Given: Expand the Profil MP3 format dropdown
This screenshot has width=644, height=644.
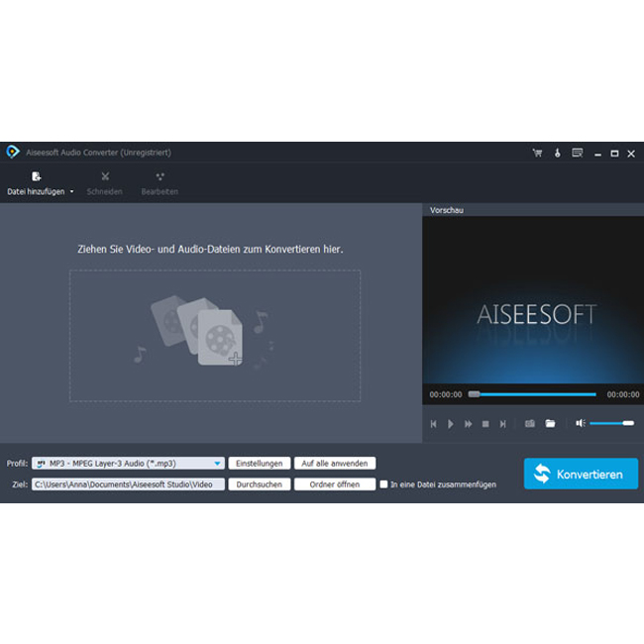Looking at the screenshot, I should click(217, 463).
